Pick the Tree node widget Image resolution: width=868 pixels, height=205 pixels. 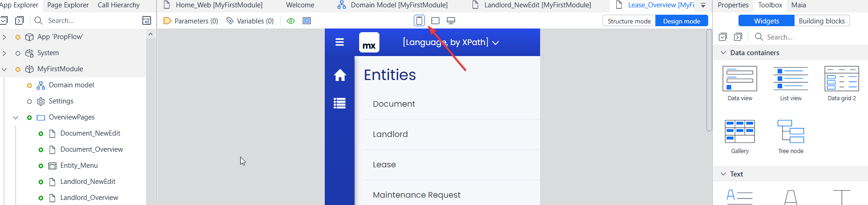coord(791,137)
